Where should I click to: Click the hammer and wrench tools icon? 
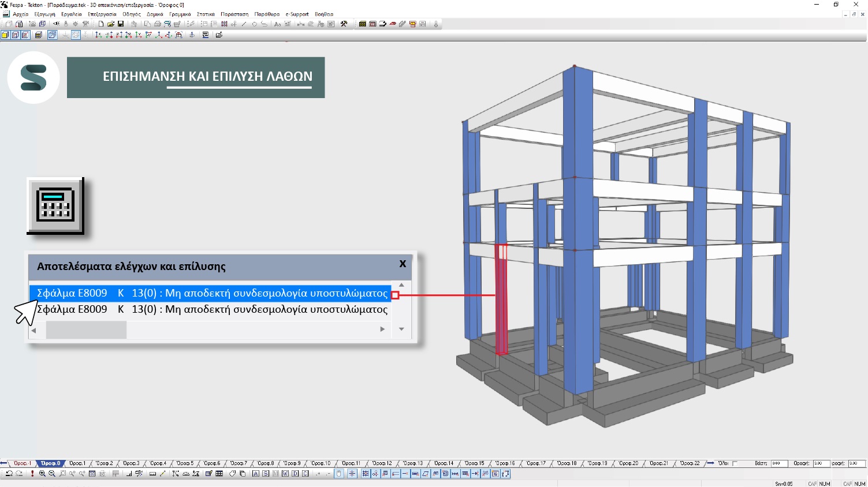(344, 24)
